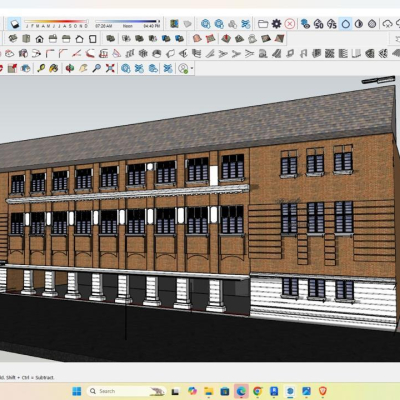The image size is (400, 400).
Task: Click the Windows Start button
Action: click(x=77, y=391)
